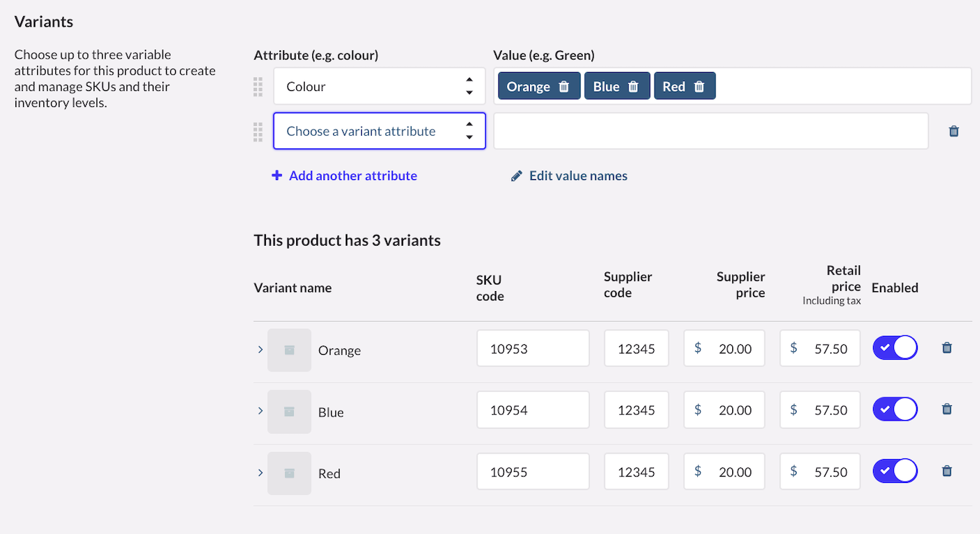Delete the Orange variant row
The image size is (980, 534).
[947, 348]
